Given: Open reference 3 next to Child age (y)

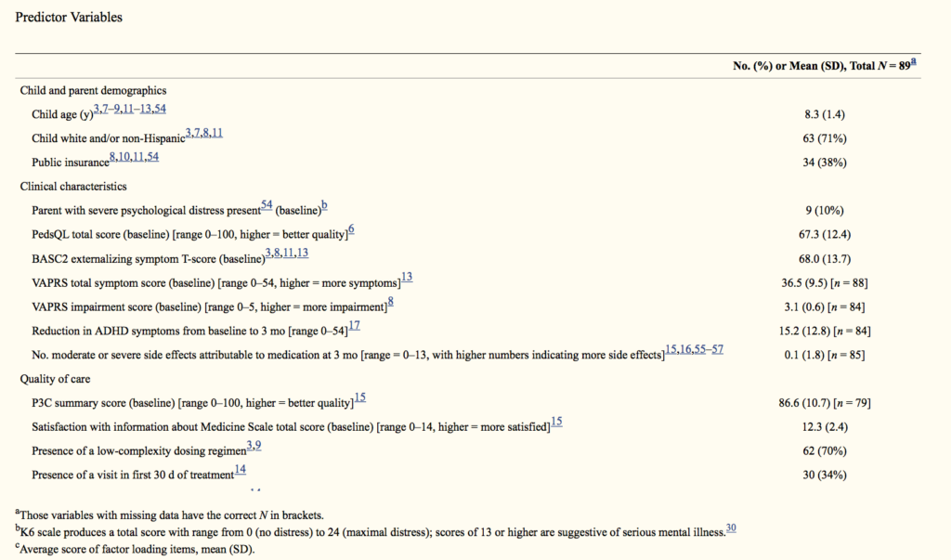Looking at the screenshot, I should [97, 109].
